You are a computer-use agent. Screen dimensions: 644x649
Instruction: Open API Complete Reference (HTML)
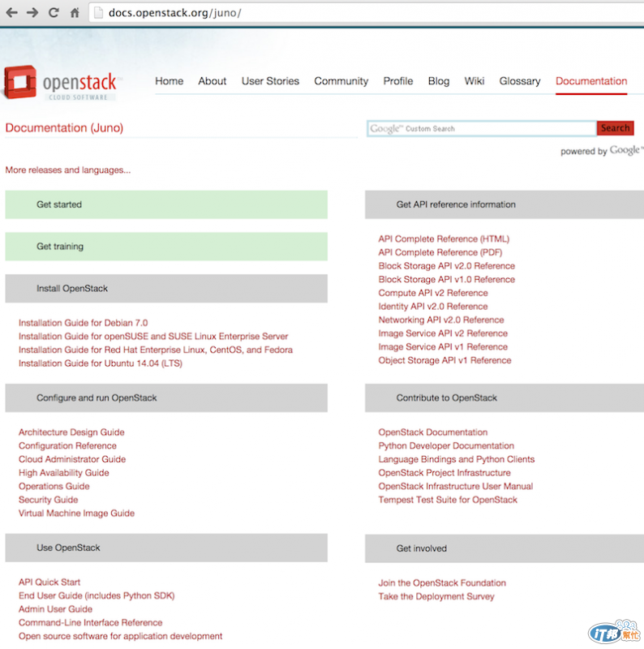(444, 239)
